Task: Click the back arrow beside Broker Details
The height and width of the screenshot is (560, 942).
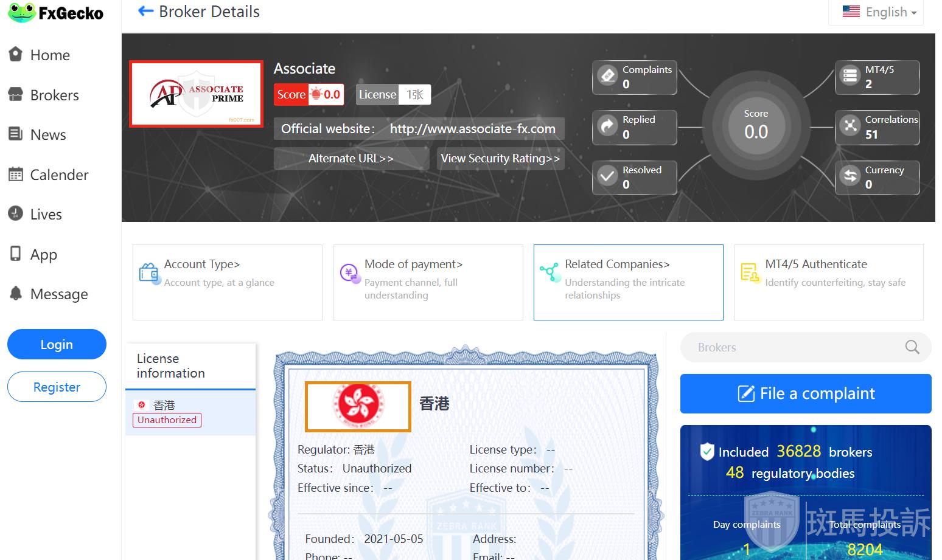Action: click(x=145, y=11)
